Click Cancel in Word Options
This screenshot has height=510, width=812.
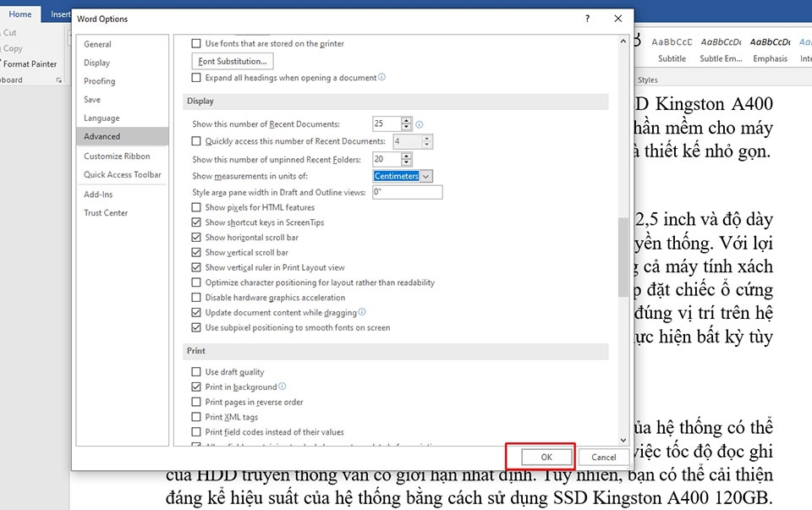[x=603, y=458]
